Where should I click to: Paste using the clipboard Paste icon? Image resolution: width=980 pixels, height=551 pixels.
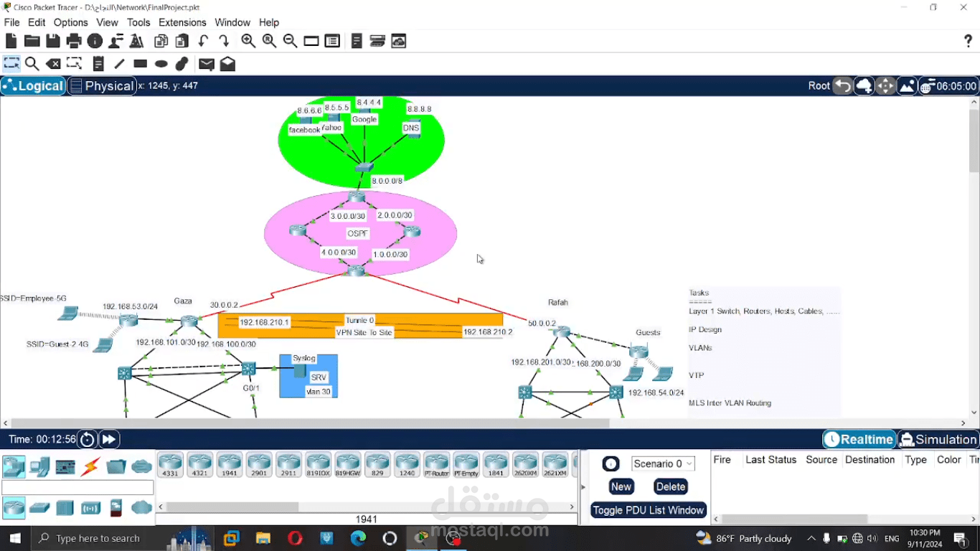(182, 42)
